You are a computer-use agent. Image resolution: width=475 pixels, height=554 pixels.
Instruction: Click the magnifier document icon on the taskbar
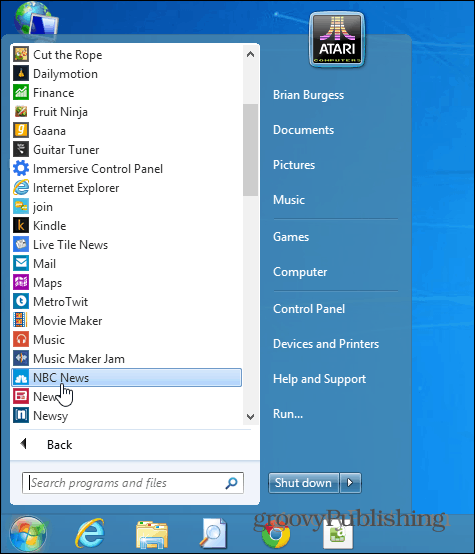[213, 534]
